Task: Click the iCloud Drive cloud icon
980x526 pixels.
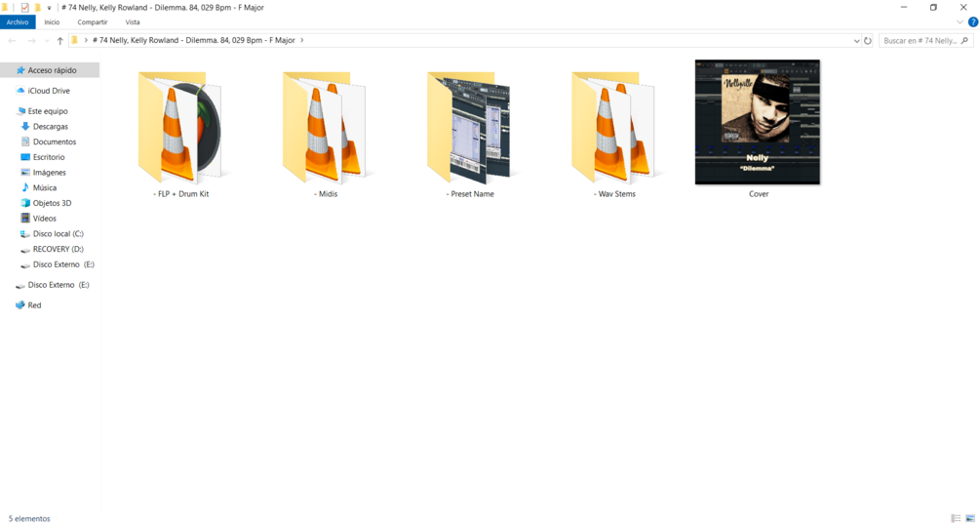Action: [x=20, y=91]
